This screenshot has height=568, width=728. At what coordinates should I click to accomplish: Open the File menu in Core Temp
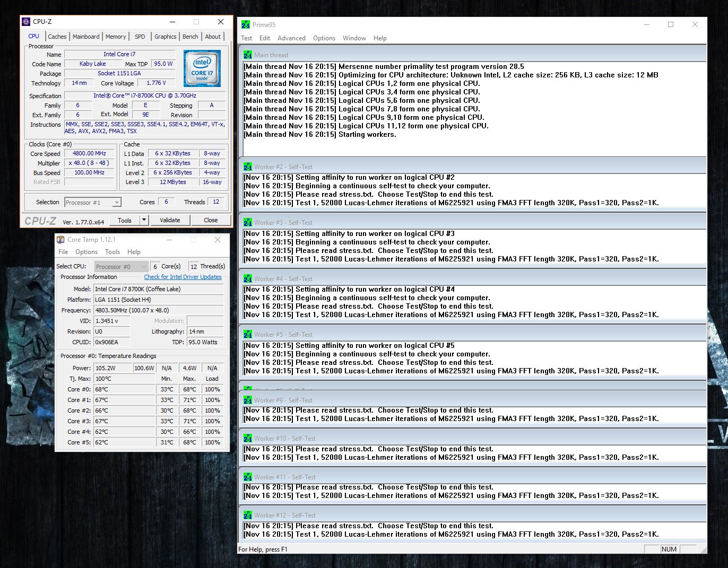tap(63, 252)
